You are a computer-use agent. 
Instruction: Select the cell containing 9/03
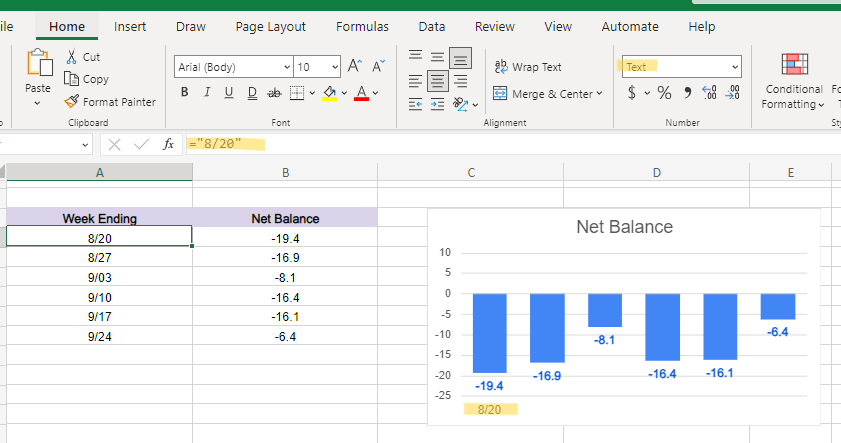pos(99,277)
